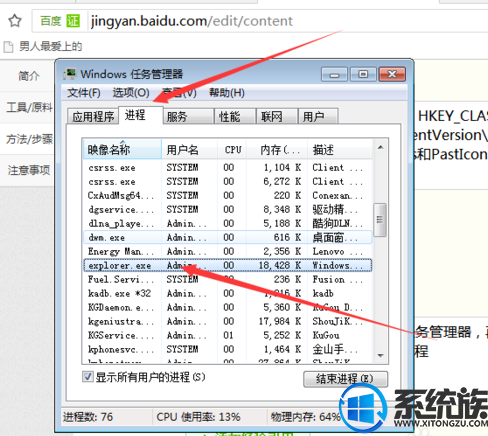Image resolution: width=488 pixels, height=436 pixels.
Task: Click the process list scrollbar thumb
Action: (380, 220)
